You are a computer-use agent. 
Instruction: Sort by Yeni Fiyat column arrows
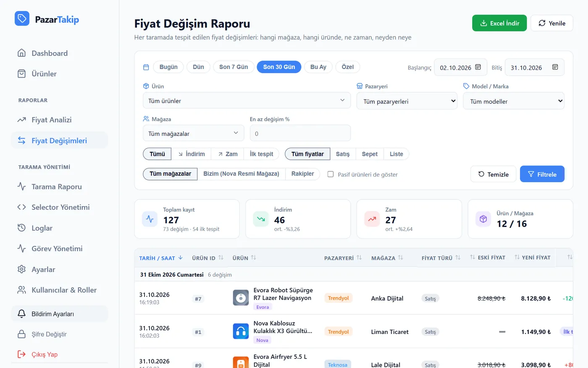(517, 257)
